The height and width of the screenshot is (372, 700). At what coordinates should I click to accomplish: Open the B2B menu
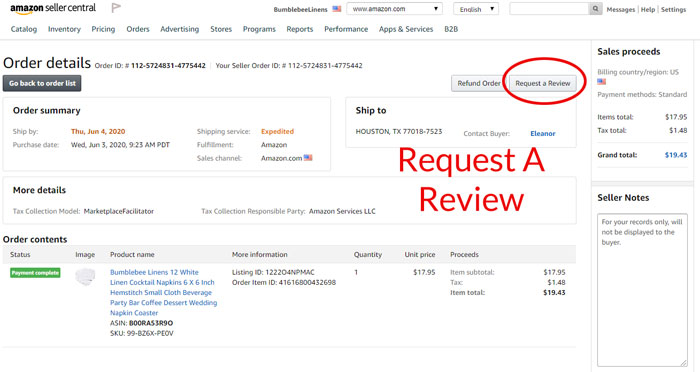click(451, 29)
